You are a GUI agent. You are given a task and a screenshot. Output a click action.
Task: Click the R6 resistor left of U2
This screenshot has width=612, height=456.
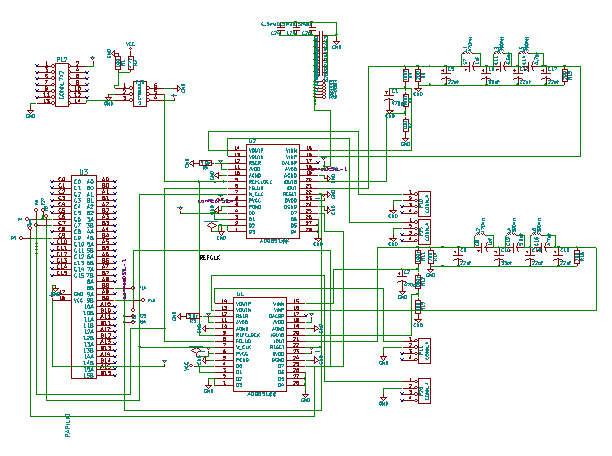[206, 163]
